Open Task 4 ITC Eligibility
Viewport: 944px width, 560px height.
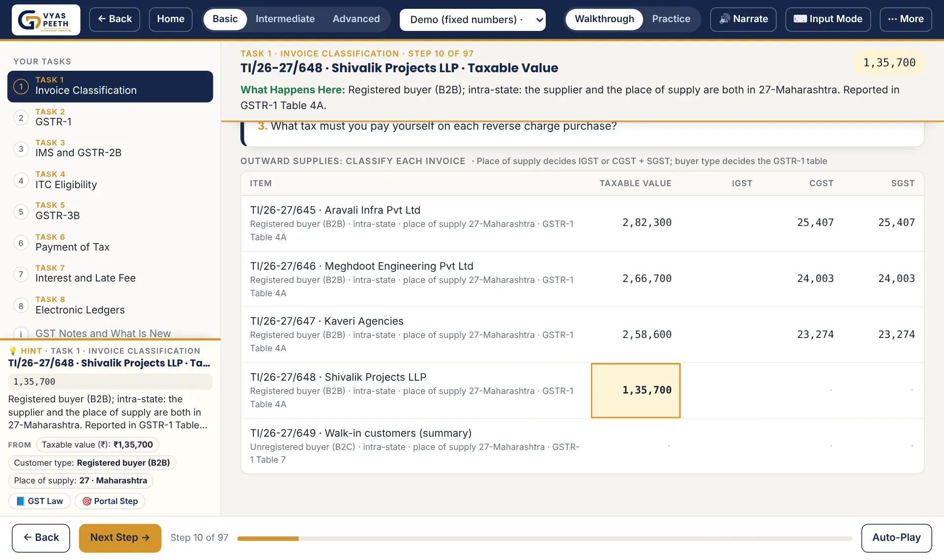[x=110, y=180]
